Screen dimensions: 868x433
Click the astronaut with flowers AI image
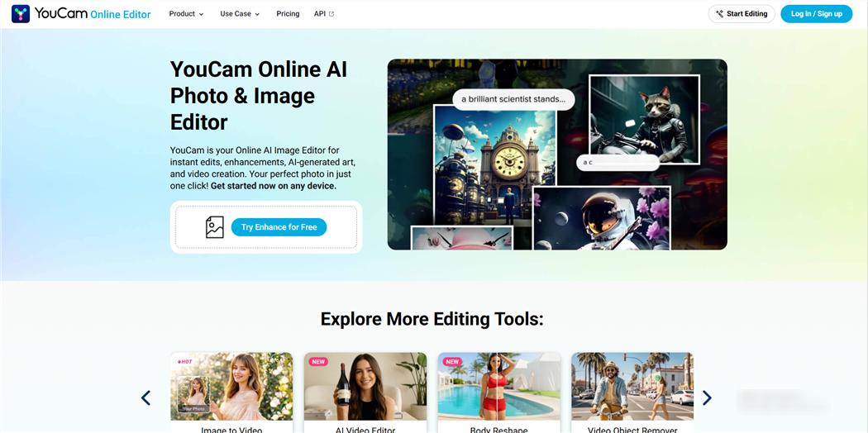click(x=602, y=217)
